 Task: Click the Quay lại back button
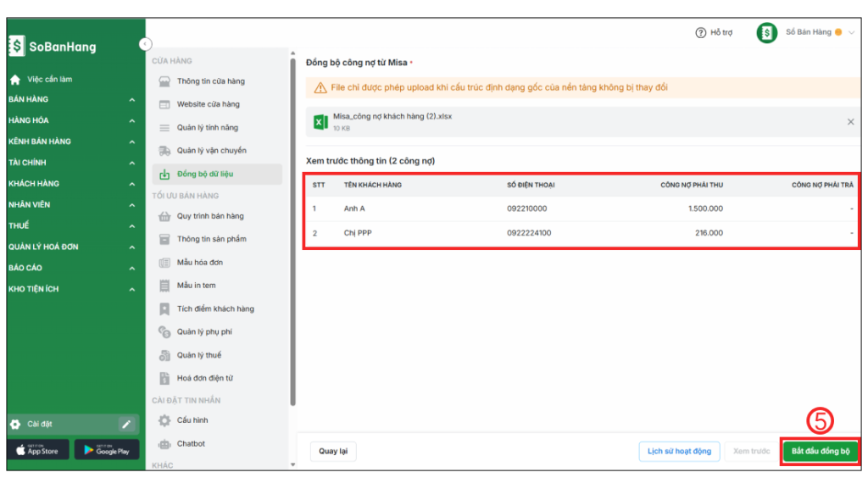(x=333, y=451)
